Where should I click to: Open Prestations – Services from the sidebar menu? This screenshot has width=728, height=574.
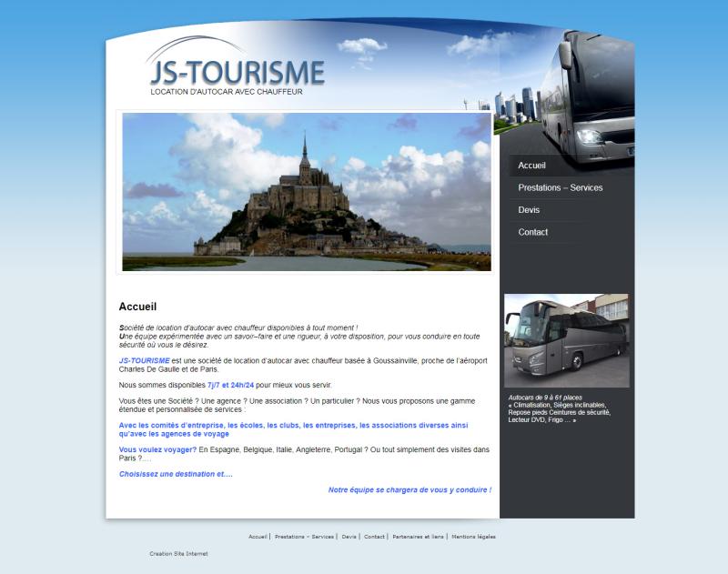coord(559,188)
